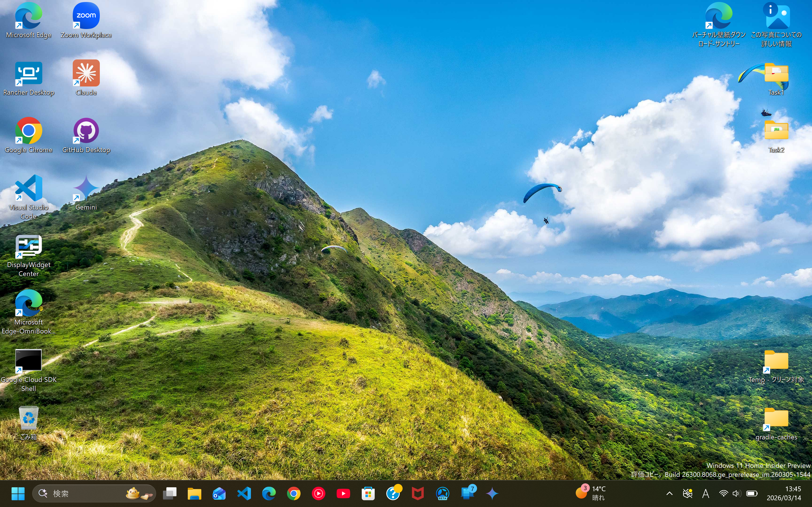Viewport: 812px width, 507px height.
Task: Open the Windows Start menu
Action: coord(18,493)
